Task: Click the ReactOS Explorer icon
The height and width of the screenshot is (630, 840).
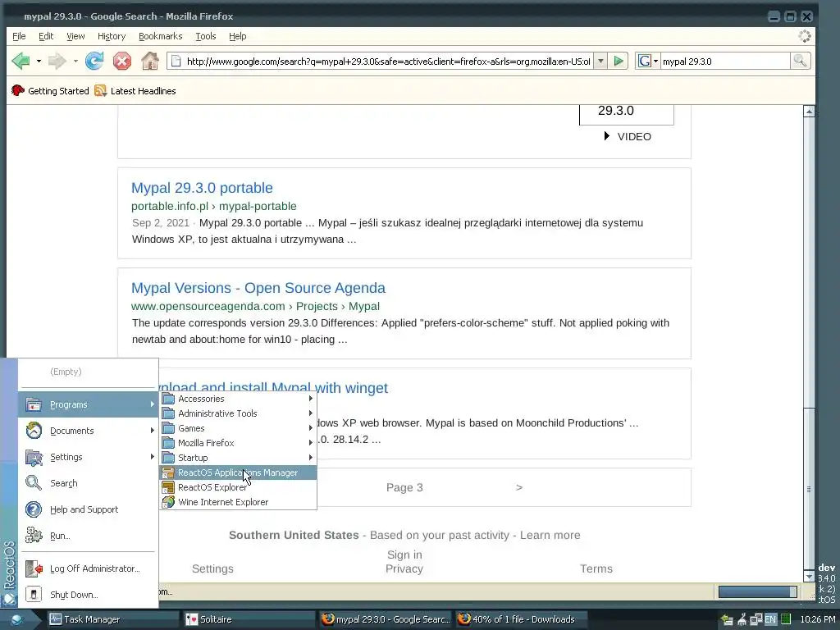Action: tap(168, 487)
